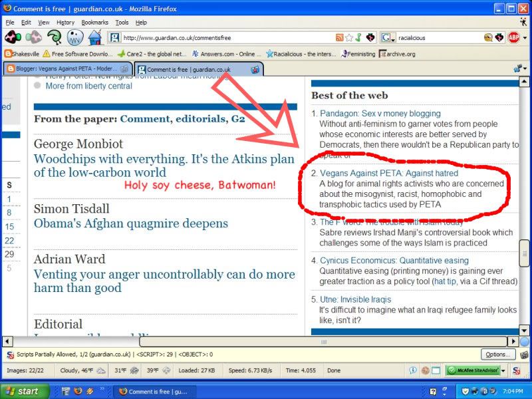Subscribe using the orange RSS feed icon
This screenshot has height=399, width=532.
[x=339, y=38]
